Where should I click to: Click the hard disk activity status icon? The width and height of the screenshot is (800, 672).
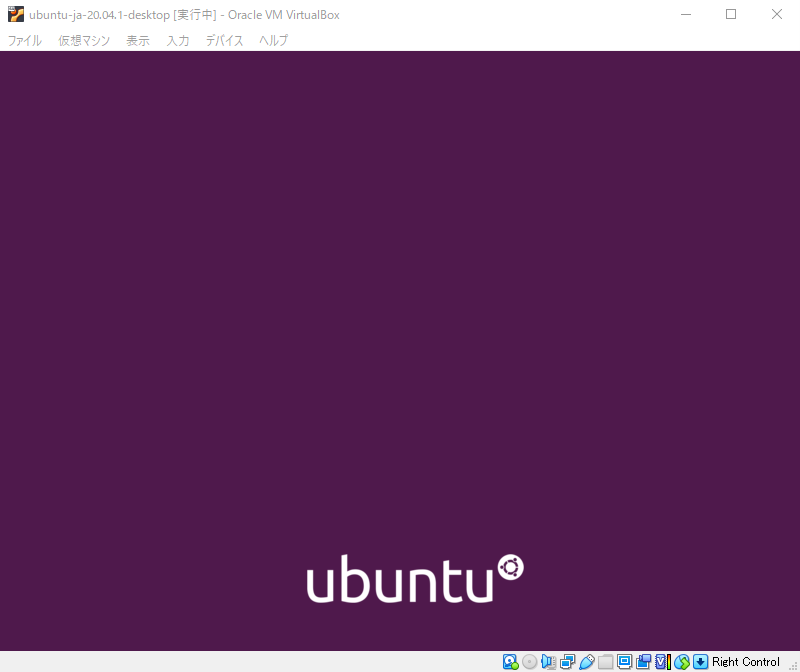tap(510, 662)
